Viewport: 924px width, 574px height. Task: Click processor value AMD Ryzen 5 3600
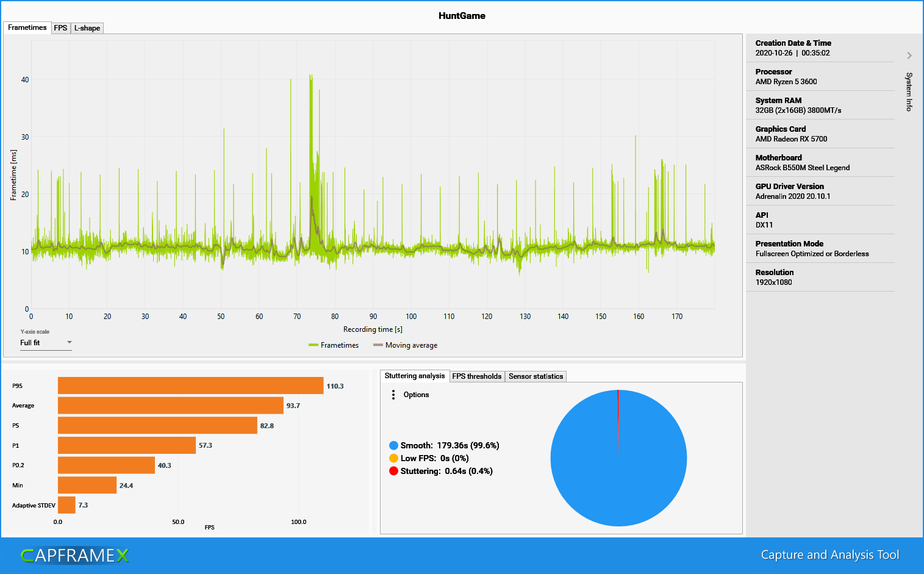tap(786, 82)
